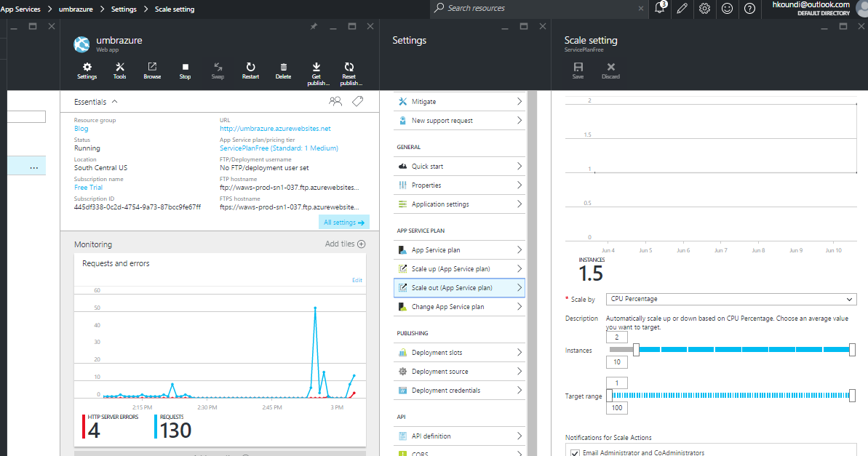The height and width of the screenshot is (456, 868).
Task: Open the notifications bell
Action: point(660,8)
